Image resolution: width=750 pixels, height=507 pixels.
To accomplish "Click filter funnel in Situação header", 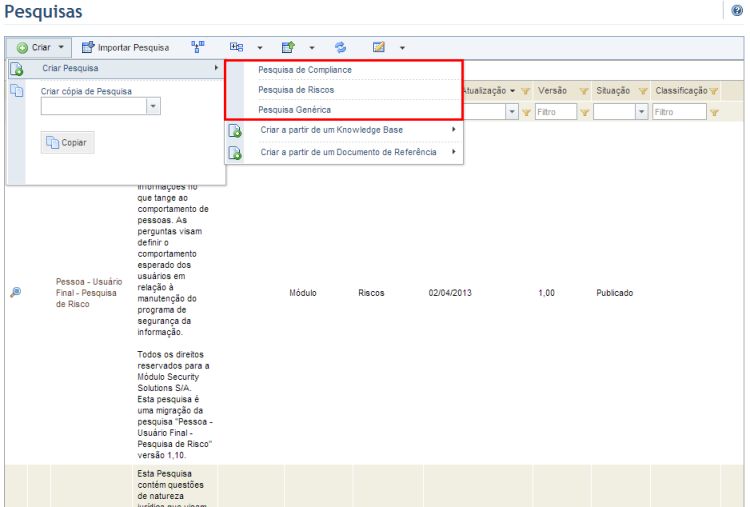I will pyautogui.click(x=643, y=91).
